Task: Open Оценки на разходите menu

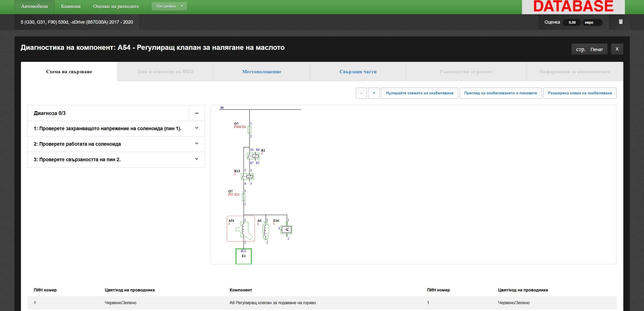Action: pos(116,6)
